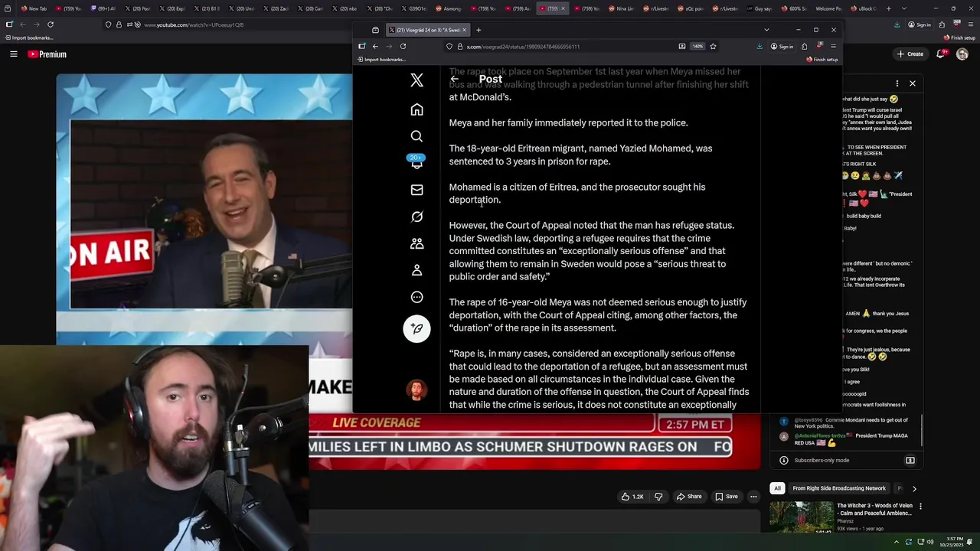This screenshot has width=980, height=551.
Task: Open chat info icon beside Subscribers-only mode
Action: [784, 460]
